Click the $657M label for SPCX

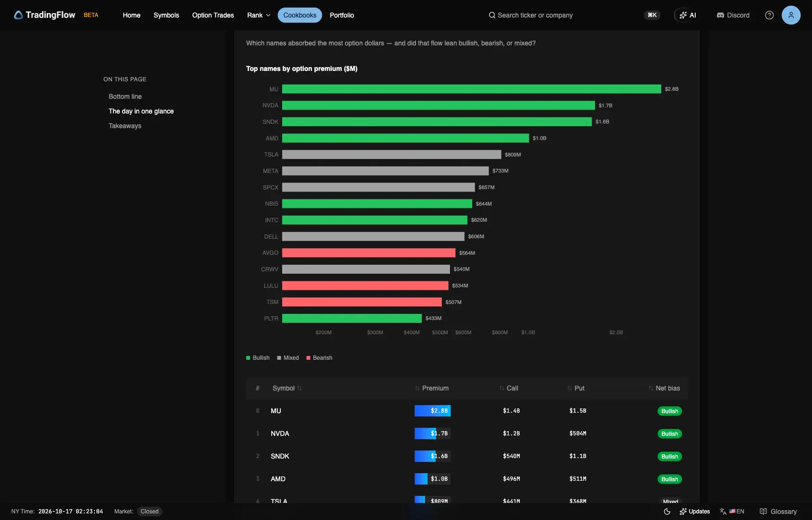point(486,187)
